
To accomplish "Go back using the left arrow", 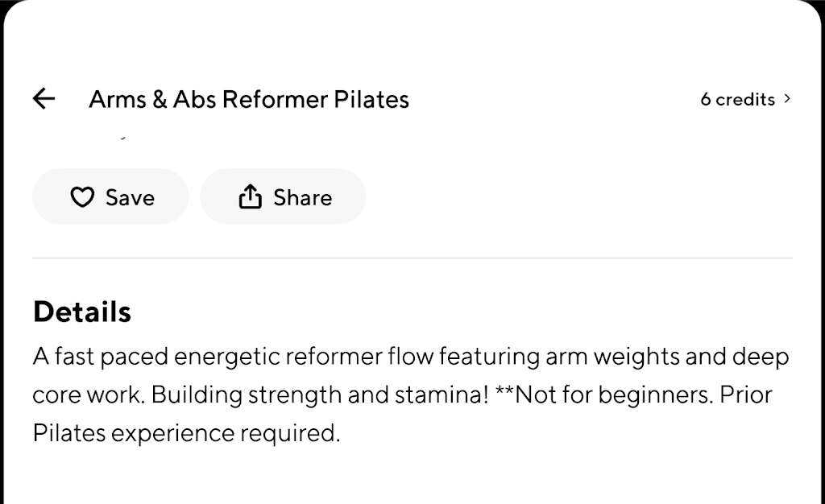I will (x=44, y=99).
